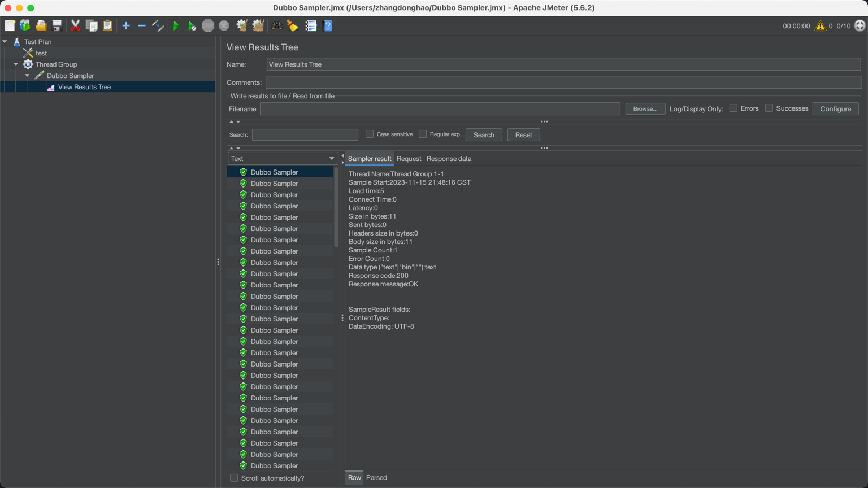Collapse the Thread Group tree node

pyautogui.click(x=16, y=64)
